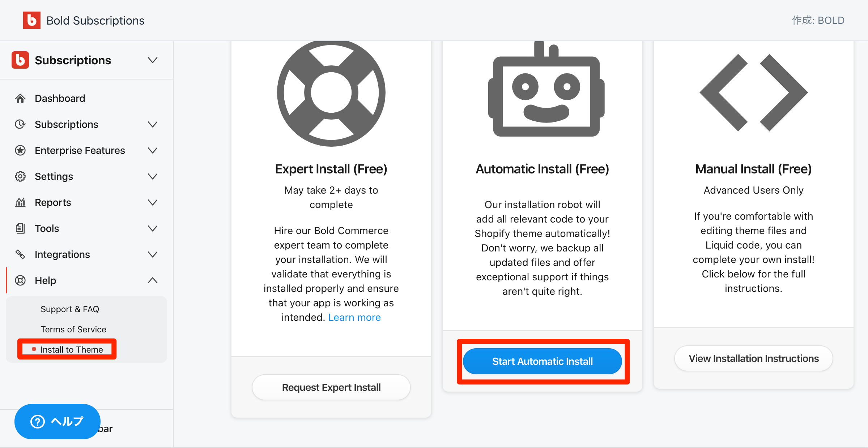Collapse the Help section chevron
The width and height of the screenshot is (868, 448).
click(153, 280)
